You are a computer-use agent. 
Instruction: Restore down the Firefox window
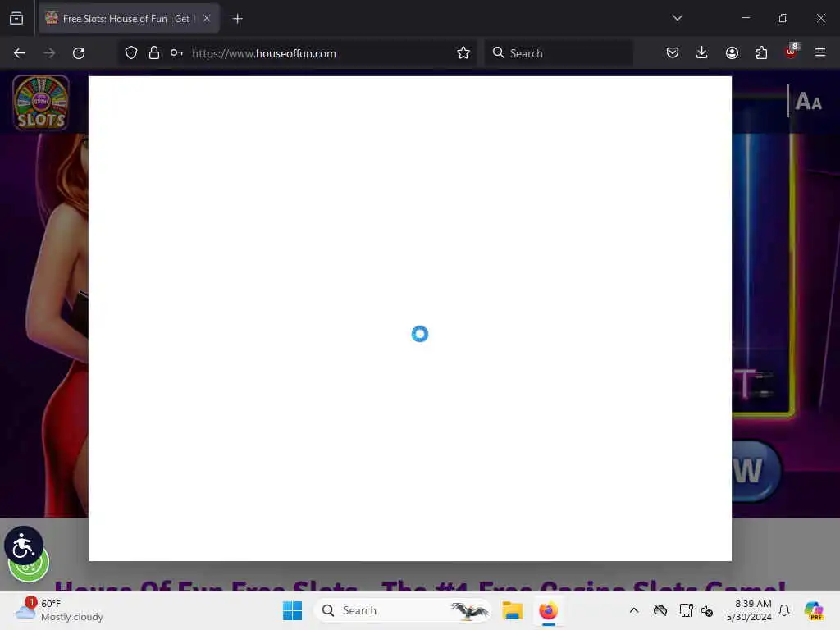point(783,18)
